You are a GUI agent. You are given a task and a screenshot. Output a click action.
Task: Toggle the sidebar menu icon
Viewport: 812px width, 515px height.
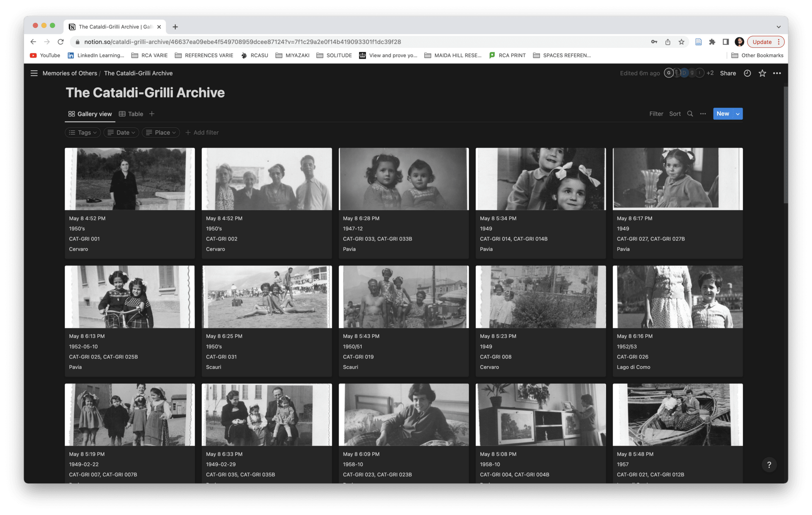(x=34, y=73)
